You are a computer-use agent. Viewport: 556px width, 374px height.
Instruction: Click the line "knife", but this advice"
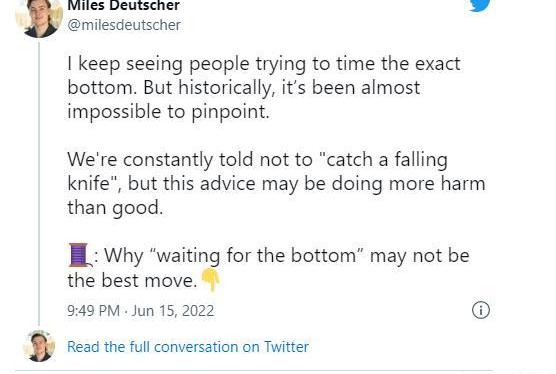[276, 184]
